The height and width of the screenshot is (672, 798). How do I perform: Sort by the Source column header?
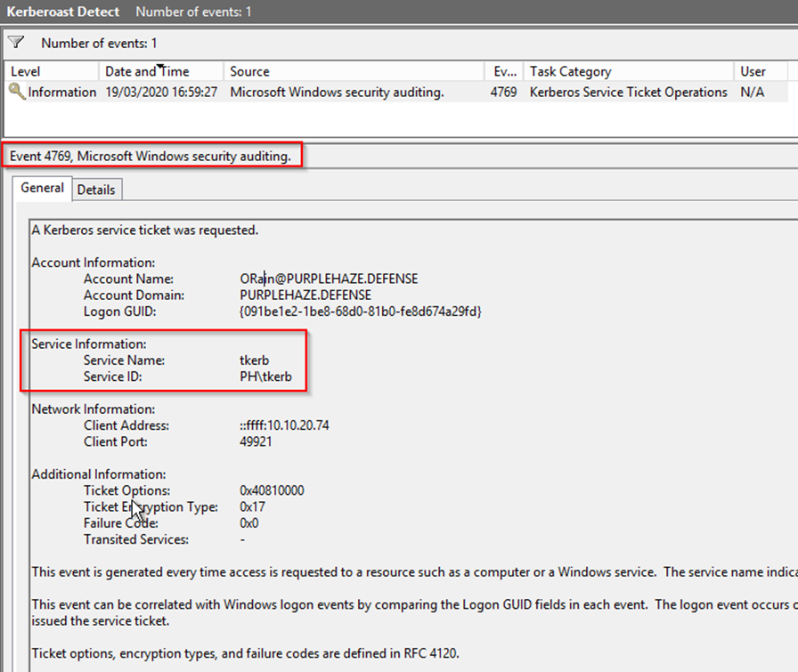click(354, 71)
